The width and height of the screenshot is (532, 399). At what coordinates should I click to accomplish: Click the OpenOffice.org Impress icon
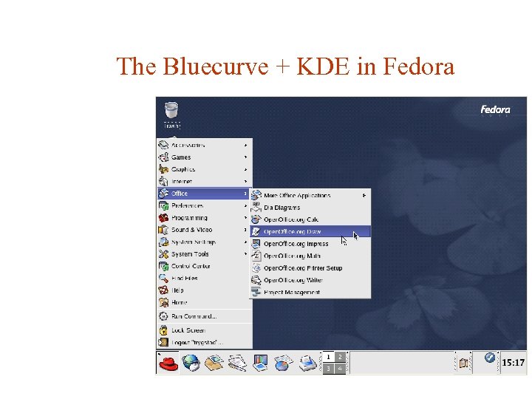(256, 244)
